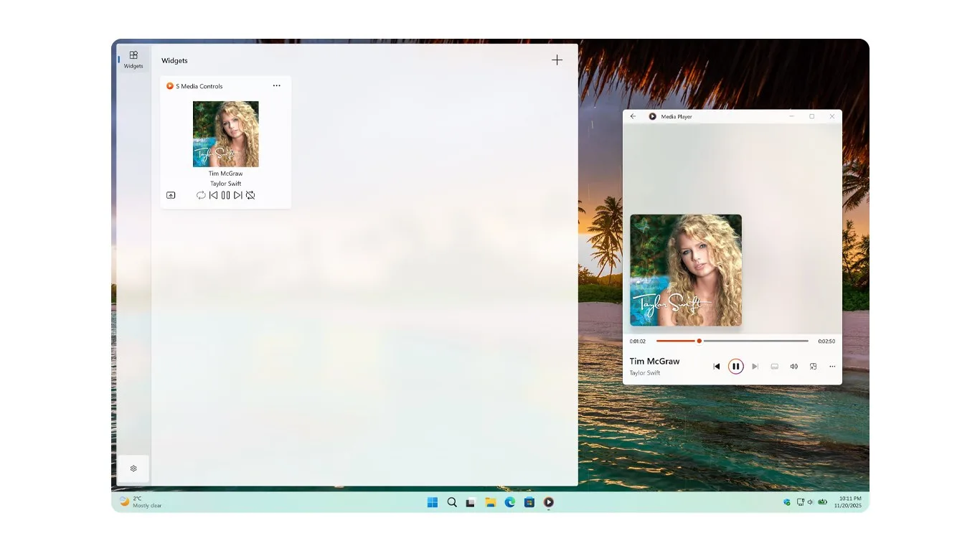Close the Media Player window
980x551 pixels.
832,116
